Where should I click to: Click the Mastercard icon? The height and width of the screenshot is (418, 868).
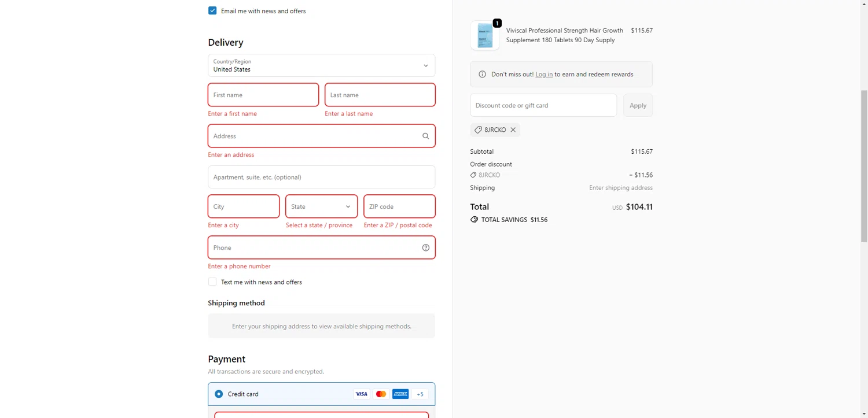point(381,394)
